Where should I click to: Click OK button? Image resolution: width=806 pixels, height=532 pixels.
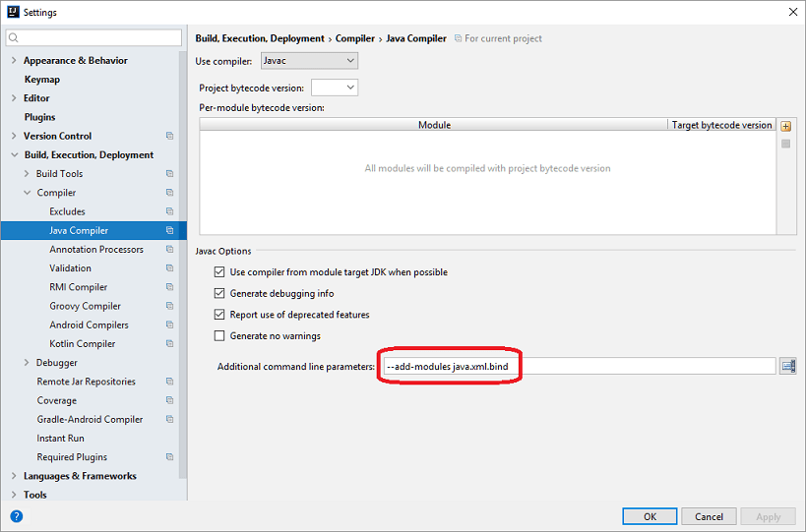(x=650, y=516)
